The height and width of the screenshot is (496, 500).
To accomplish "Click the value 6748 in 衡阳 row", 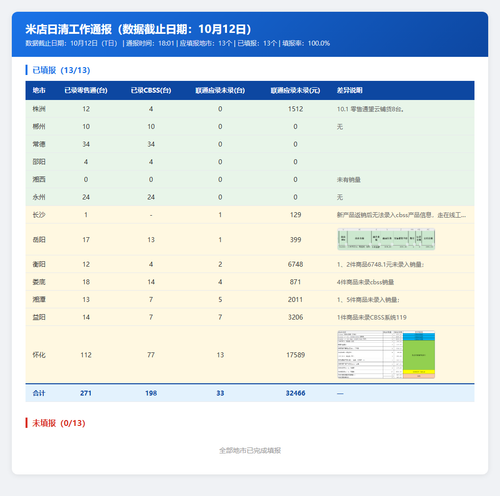I will (x=295, y=264).
